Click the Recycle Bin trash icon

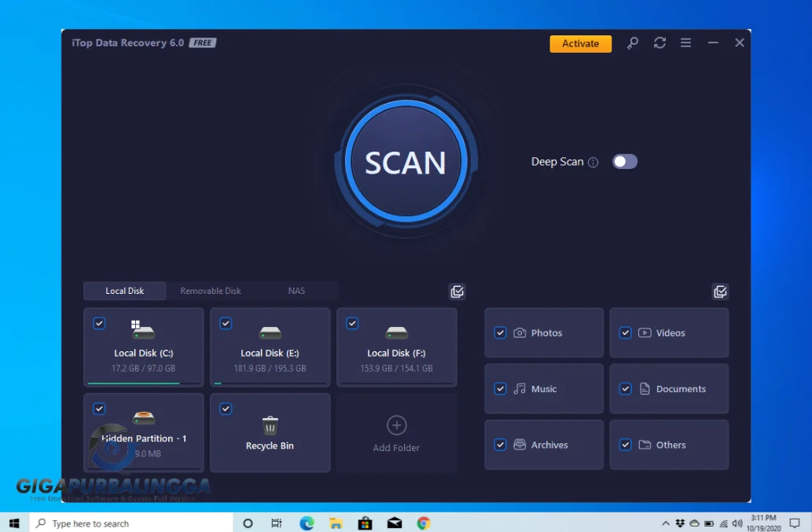coord(270,425)
